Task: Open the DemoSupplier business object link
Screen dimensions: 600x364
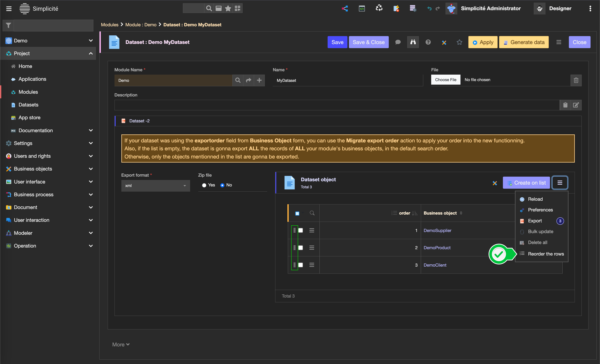Action: coord(437,230)
